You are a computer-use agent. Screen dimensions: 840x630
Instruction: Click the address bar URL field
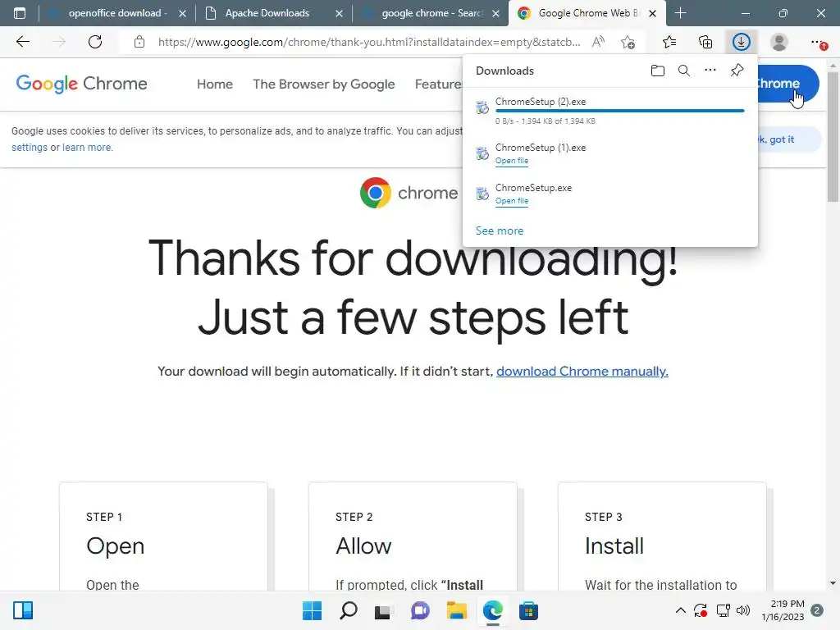369,42
